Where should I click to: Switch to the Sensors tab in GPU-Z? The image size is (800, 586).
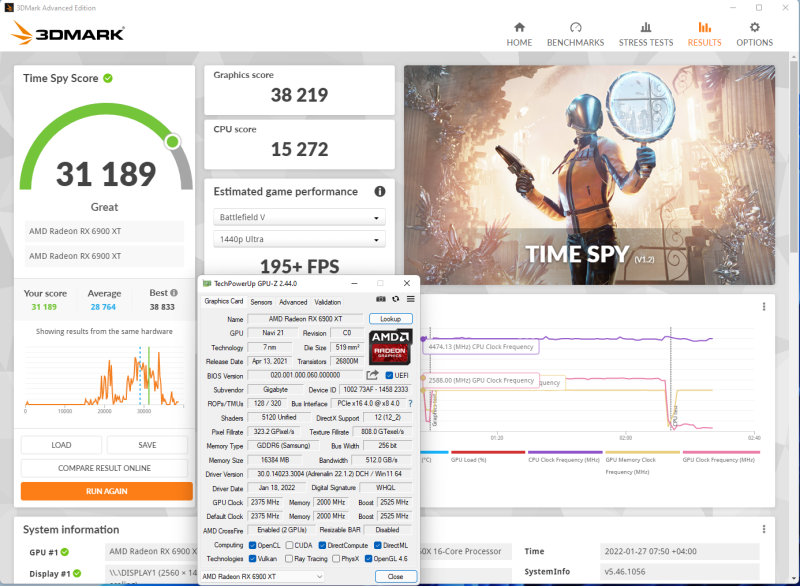(261, 301)
